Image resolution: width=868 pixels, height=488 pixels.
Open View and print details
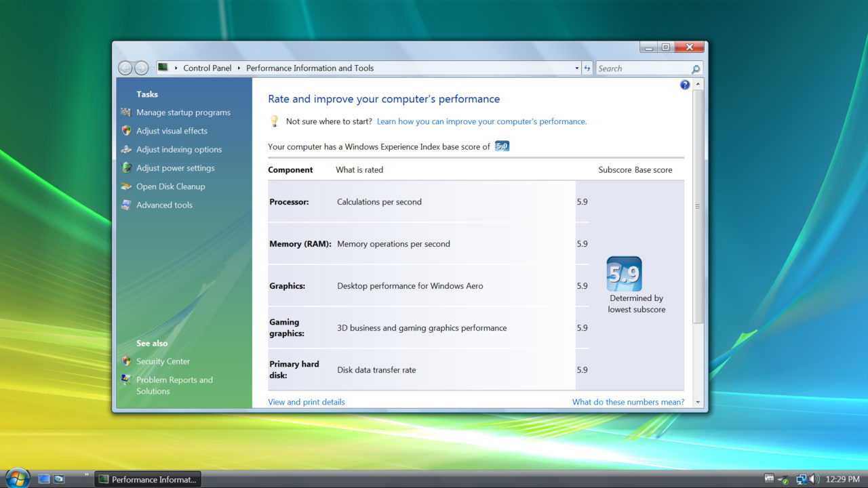[307, 402]
